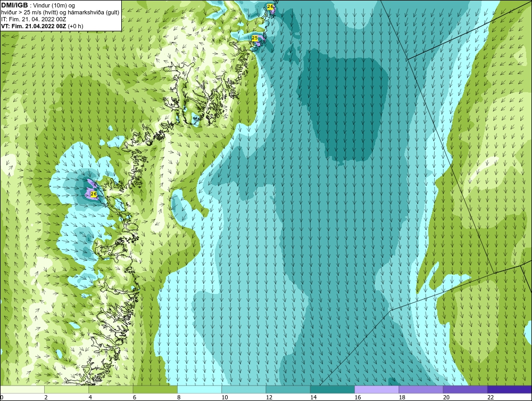This screenshot has height=401, width=532.
Task: Click the 'DMI/IGB' title text
Action: pos(14,5)
